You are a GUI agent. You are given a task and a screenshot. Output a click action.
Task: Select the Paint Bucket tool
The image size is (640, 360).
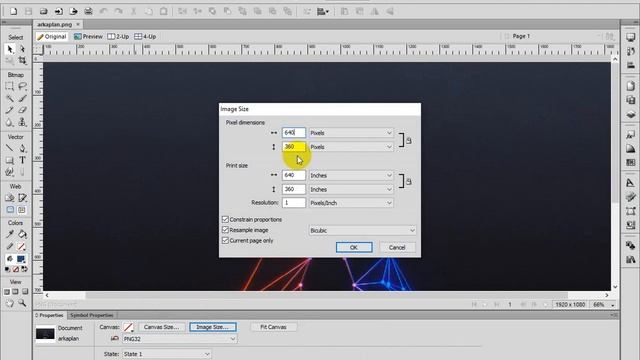(22, 234)
